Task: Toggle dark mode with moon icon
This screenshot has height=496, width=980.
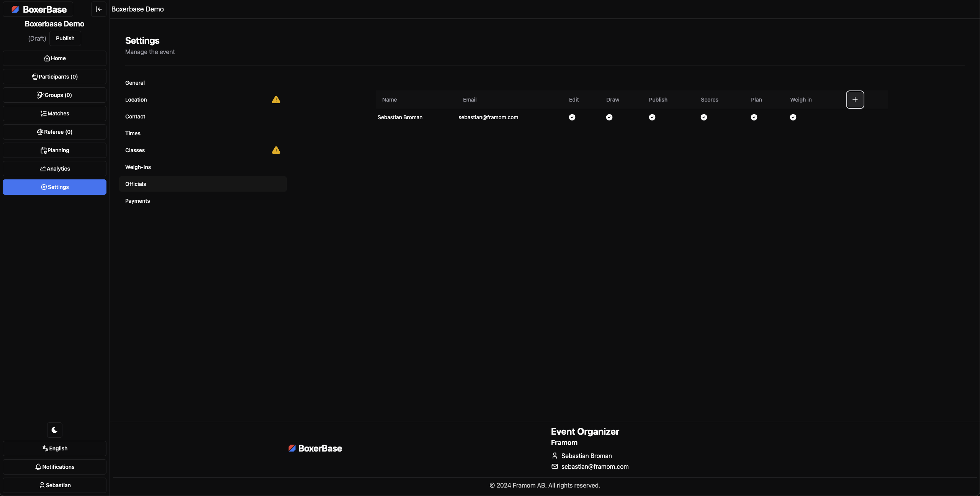Action: pyautogui.click(x=54, y=430)
